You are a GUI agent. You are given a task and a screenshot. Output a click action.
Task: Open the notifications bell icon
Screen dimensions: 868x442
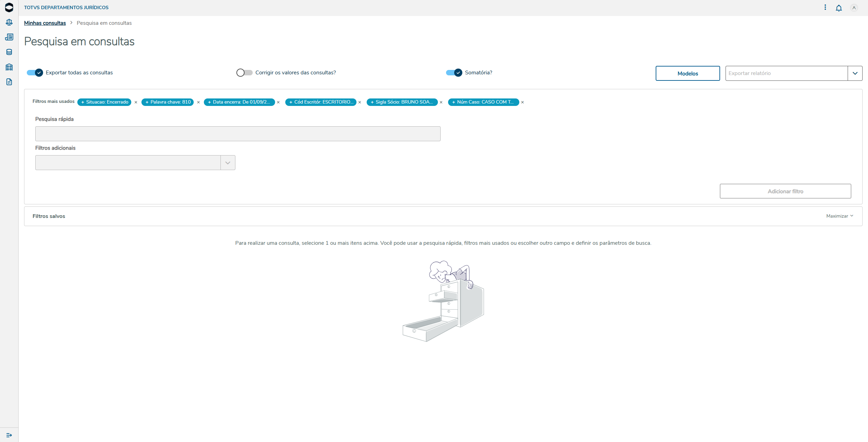[838, 8]
